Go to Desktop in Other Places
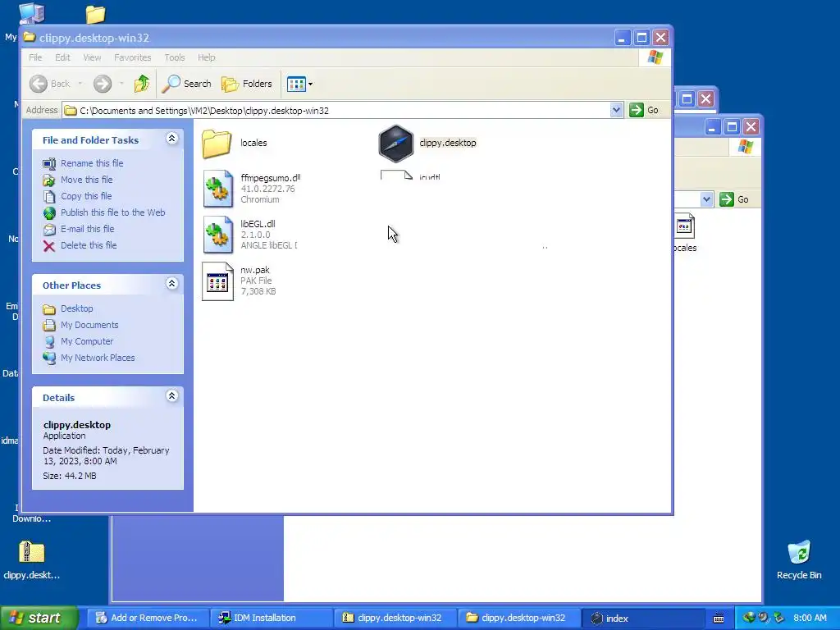Viewport: 840px width, 630px height. tap(76, 308)
